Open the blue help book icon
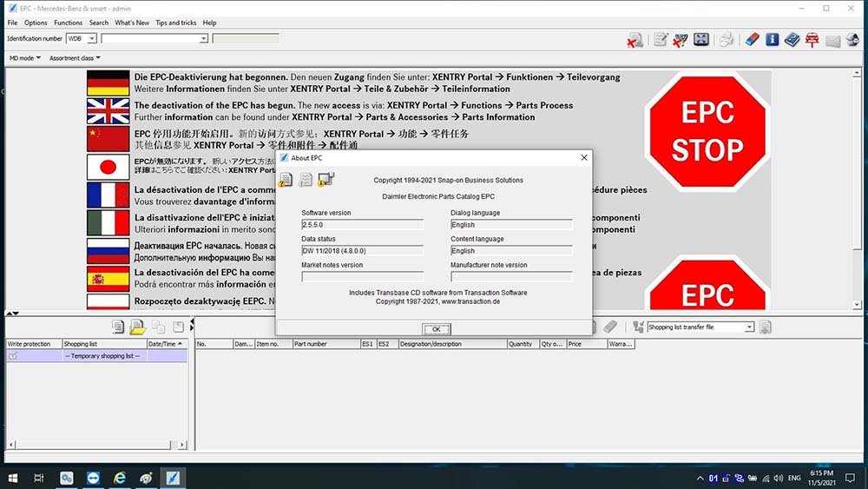The image size is (868, 489). [792, 40]
